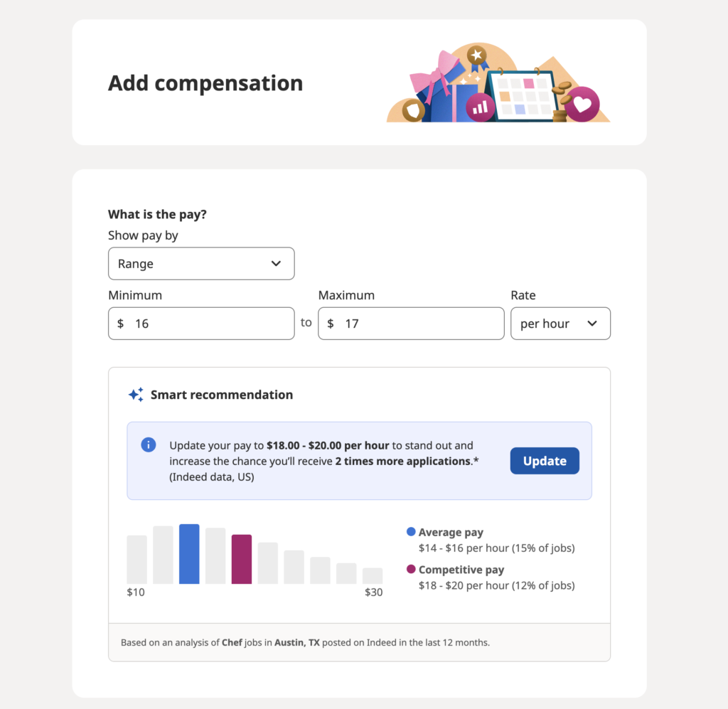Screen dimensions: 728x709
Task: Switch the Smart recommendation section view
Action: pyautogui.click(x=545, y=460)
